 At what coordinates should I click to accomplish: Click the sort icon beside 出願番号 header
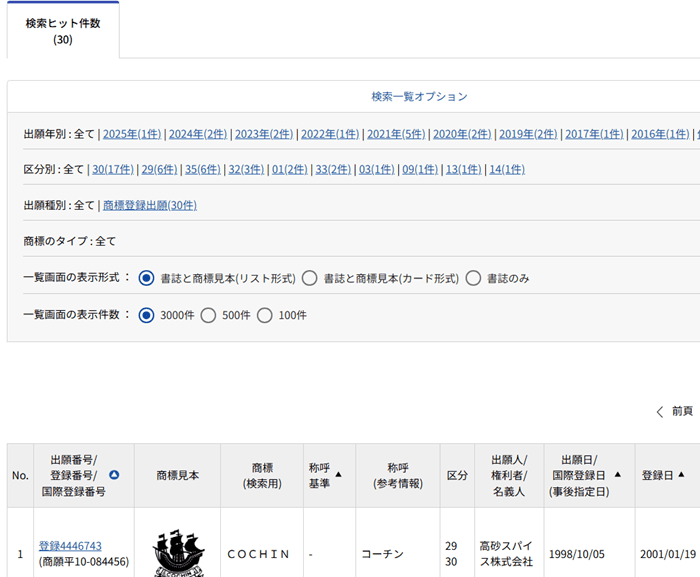[114, 475]
